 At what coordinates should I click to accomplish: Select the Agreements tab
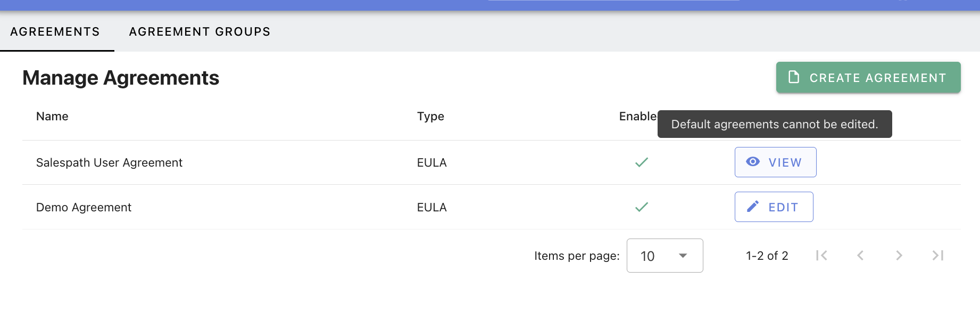point(55,31)
